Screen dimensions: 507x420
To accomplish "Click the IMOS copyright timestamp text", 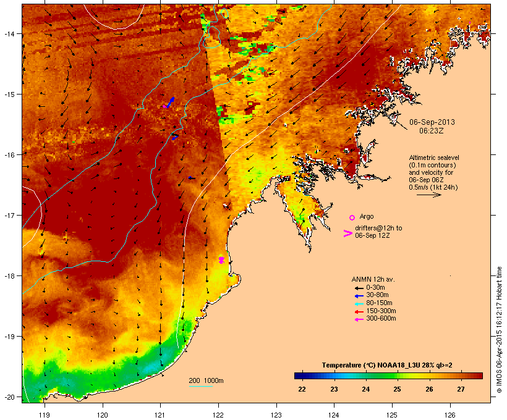I will coord(499,330).
